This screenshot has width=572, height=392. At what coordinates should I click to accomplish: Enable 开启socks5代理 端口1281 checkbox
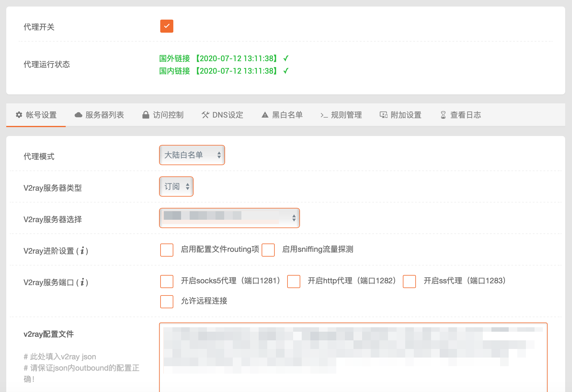point(166,281)
